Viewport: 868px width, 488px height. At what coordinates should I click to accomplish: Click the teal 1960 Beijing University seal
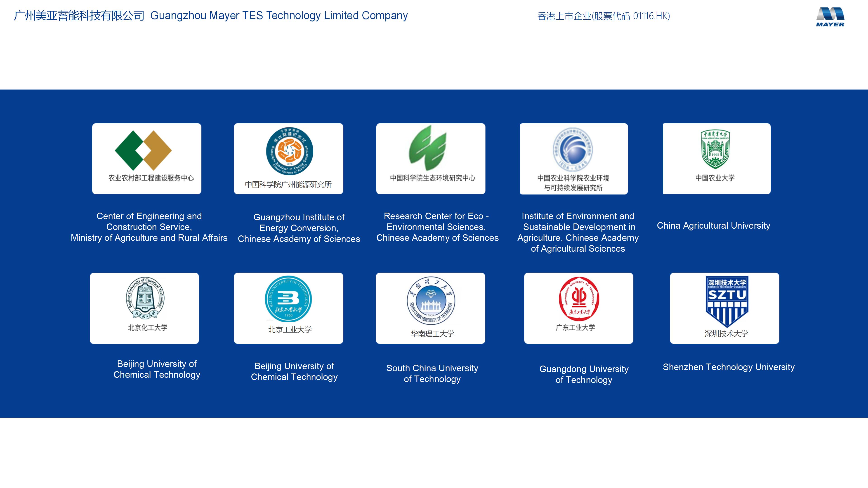pyautogui.click(x=288, y=299)
